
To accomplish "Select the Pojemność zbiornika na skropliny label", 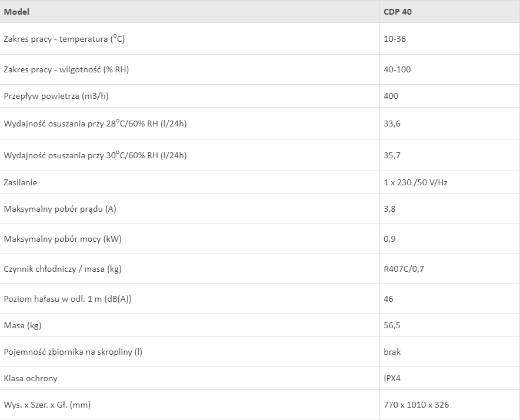I will 73,352.
